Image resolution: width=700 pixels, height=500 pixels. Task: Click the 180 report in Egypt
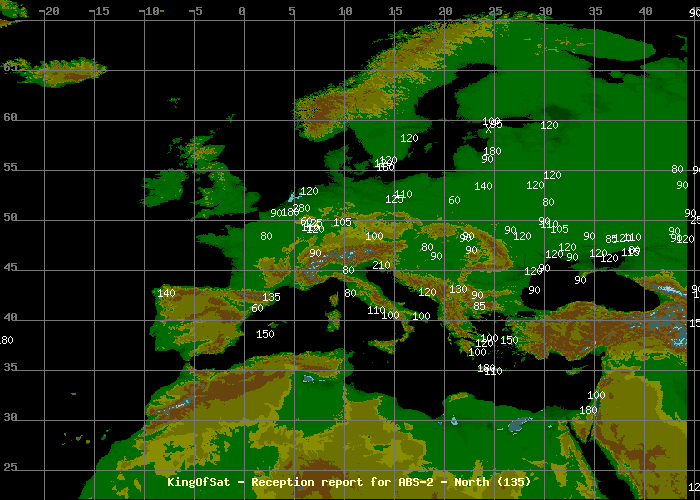(588, 410)
